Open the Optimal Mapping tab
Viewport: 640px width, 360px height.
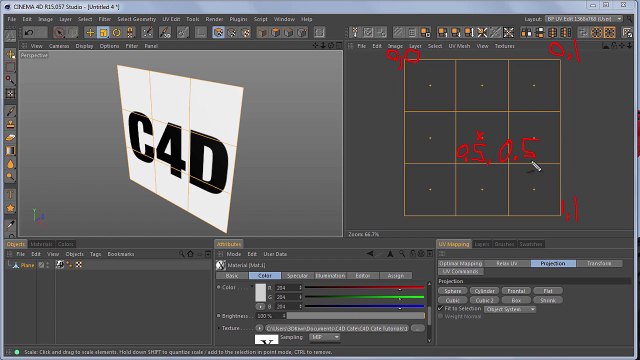coord(461,264)
